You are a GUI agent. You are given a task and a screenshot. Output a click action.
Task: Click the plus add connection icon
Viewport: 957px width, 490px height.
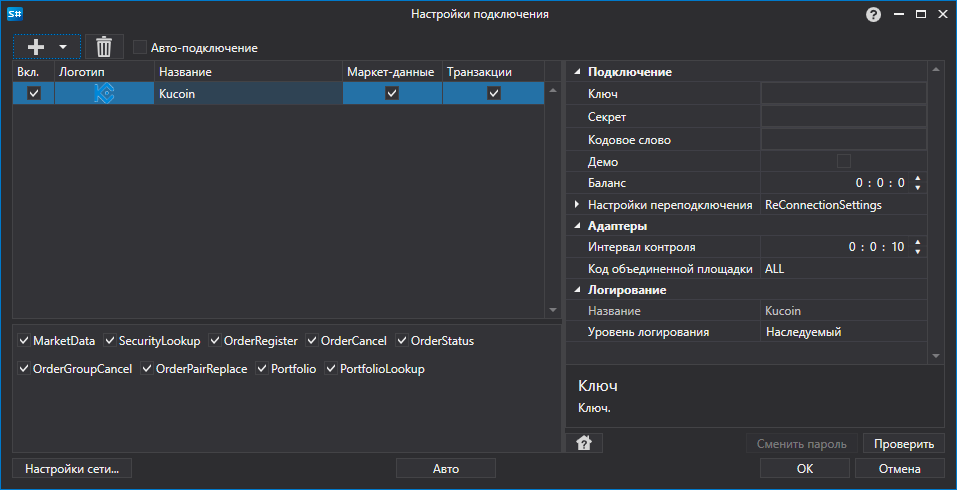point(36,47)
